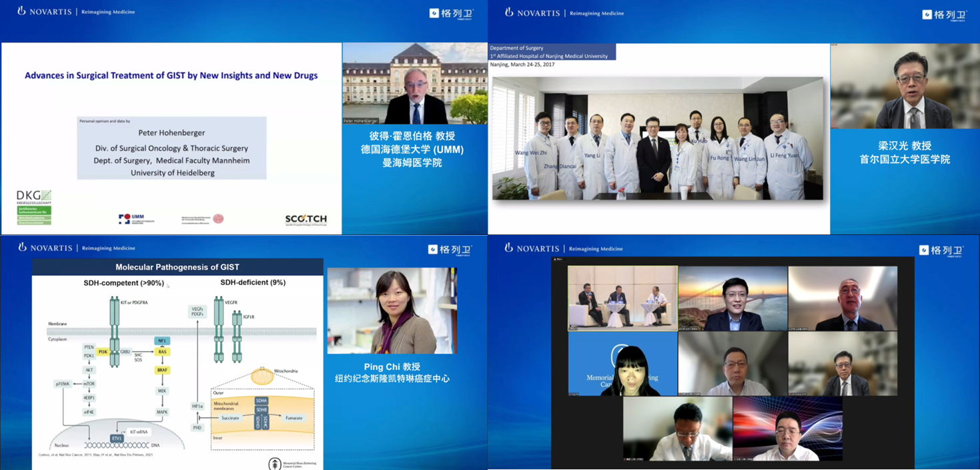This screenshot has height=470, width=980.
Task: Select 梁汉光 教授's large speaker video
Action: pos(904,86)
